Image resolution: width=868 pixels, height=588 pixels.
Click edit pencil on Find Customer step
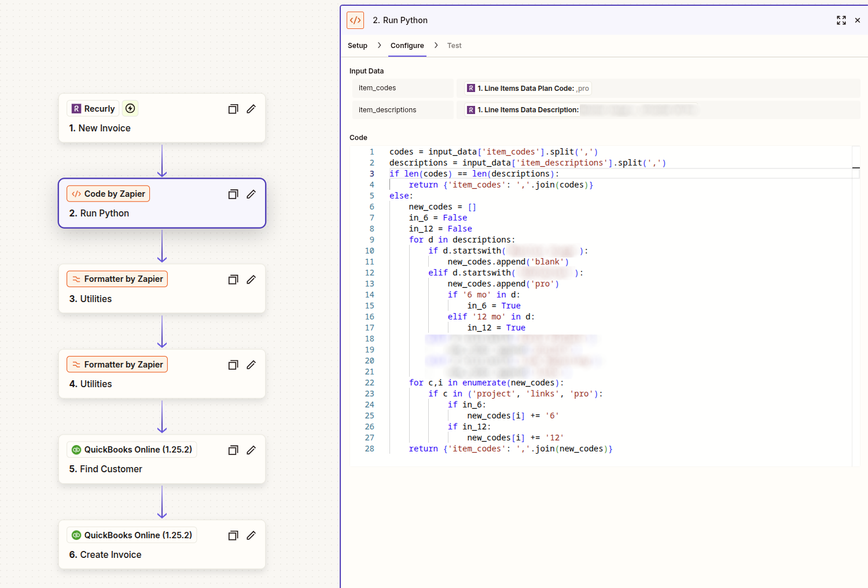coord(251,450)
